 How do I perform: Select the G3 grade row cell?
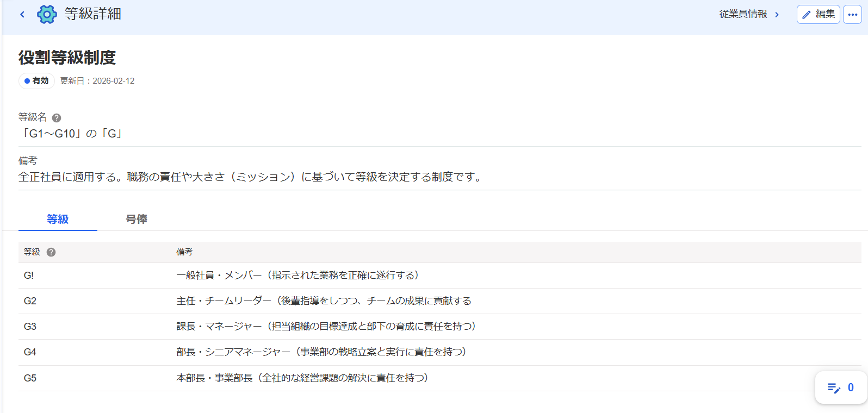pyautogui.click(x=30, y=327)
